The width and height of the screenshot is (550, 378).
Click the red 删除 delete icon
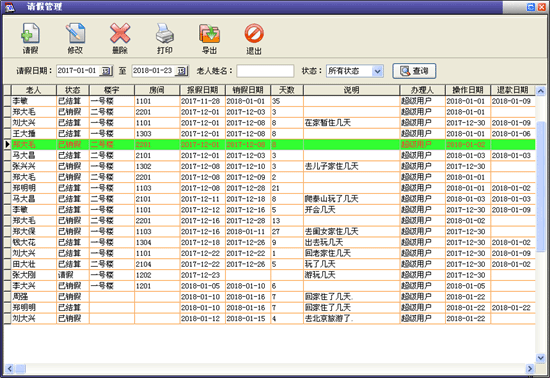coord(120,34)
